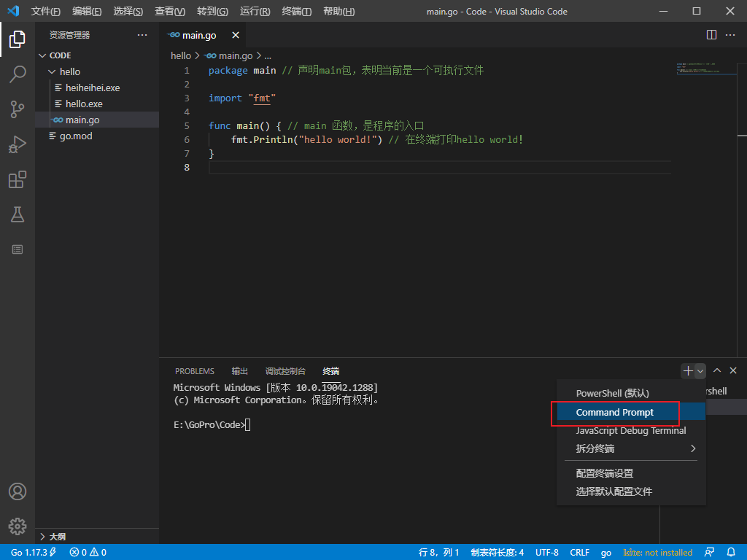Open the Testing flask icon view
Image resolution: width=747 pixels, height=560 pixels.
pos(18,214)
